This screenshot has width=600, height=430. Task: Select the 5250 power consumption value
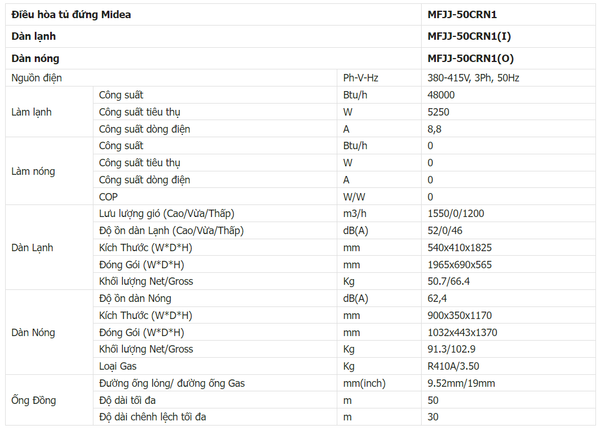click(x=437, y=111)
